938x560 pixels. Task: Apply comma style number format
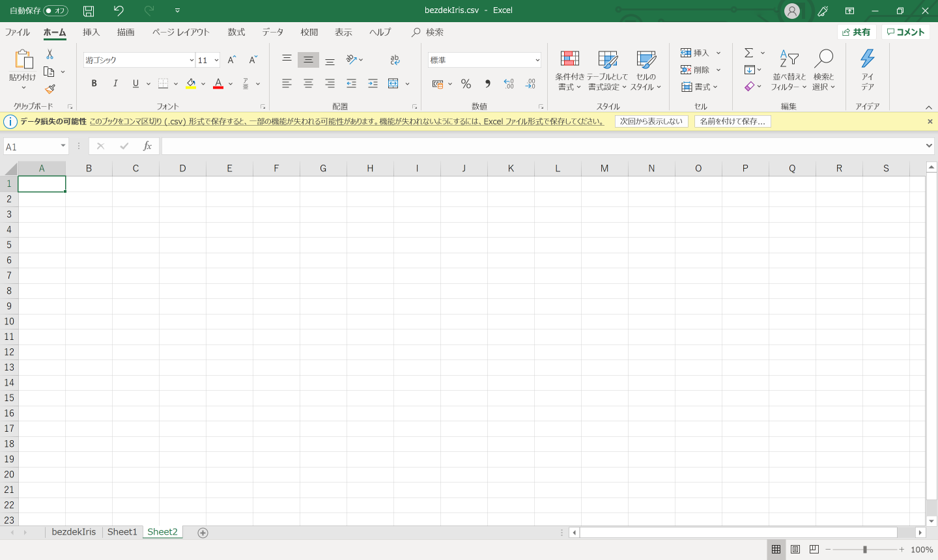tap(487, 83)
